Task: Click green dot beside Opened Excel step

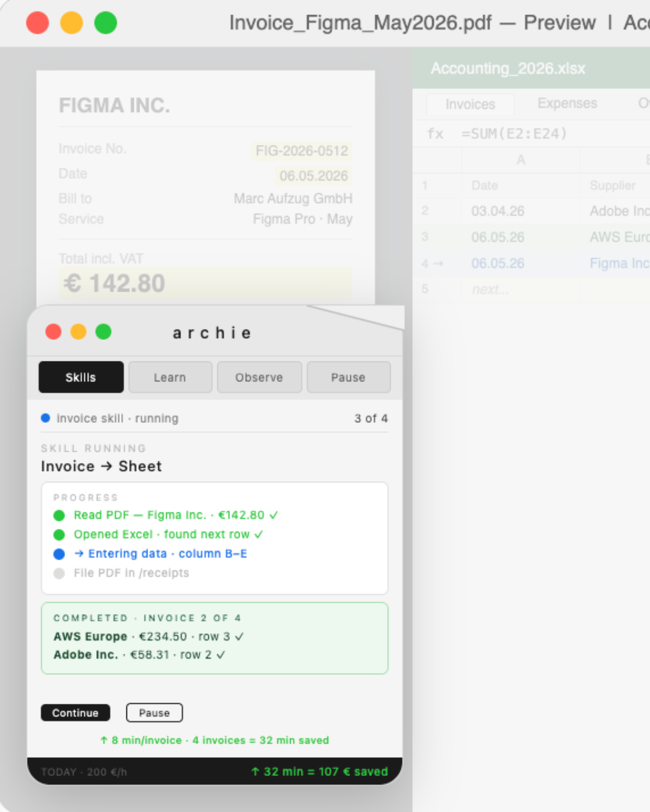Action: click(59, 535)
